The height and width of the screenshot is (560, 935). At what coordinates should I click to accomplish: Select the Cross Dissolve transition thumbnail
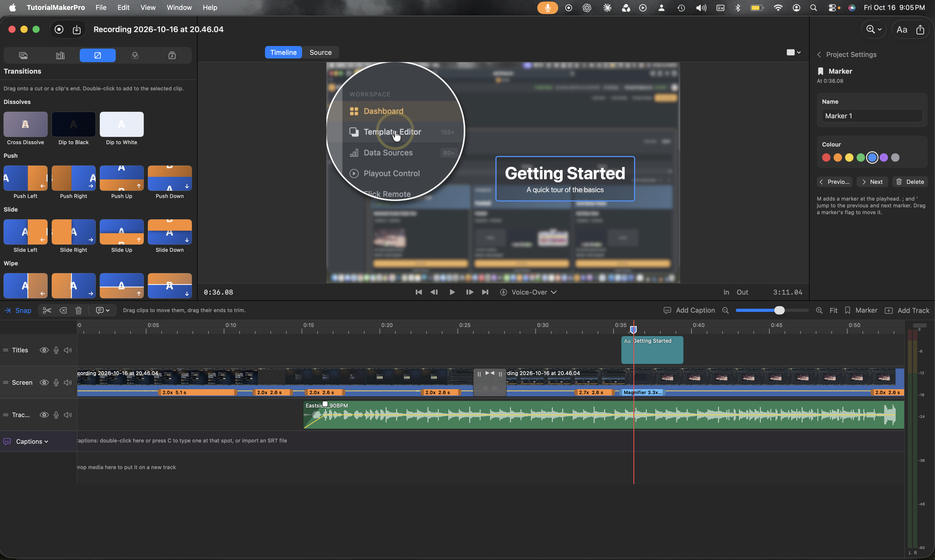coord(25,124)
